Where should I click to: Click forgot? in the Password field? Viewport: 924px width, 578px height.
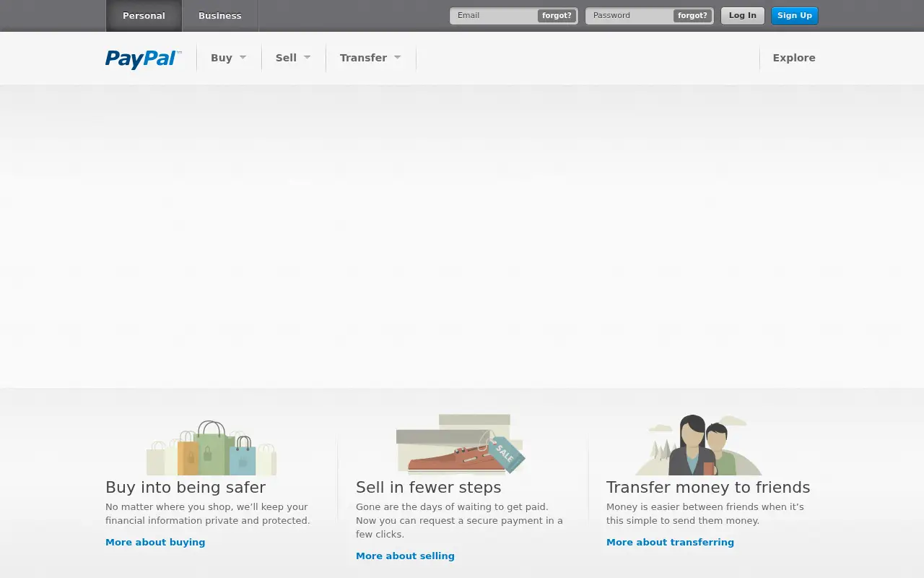[692, 15]
